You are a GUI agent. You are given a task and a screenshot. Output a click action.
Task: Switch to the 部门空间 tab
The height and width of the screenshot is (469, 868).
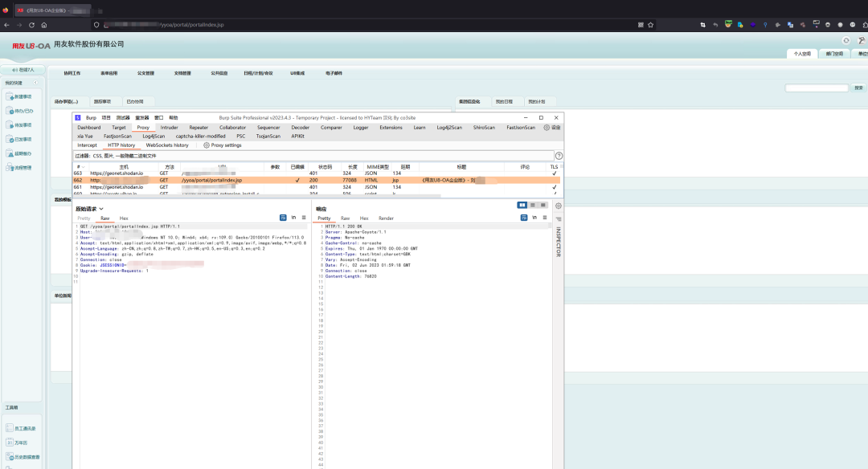(834, 54)
